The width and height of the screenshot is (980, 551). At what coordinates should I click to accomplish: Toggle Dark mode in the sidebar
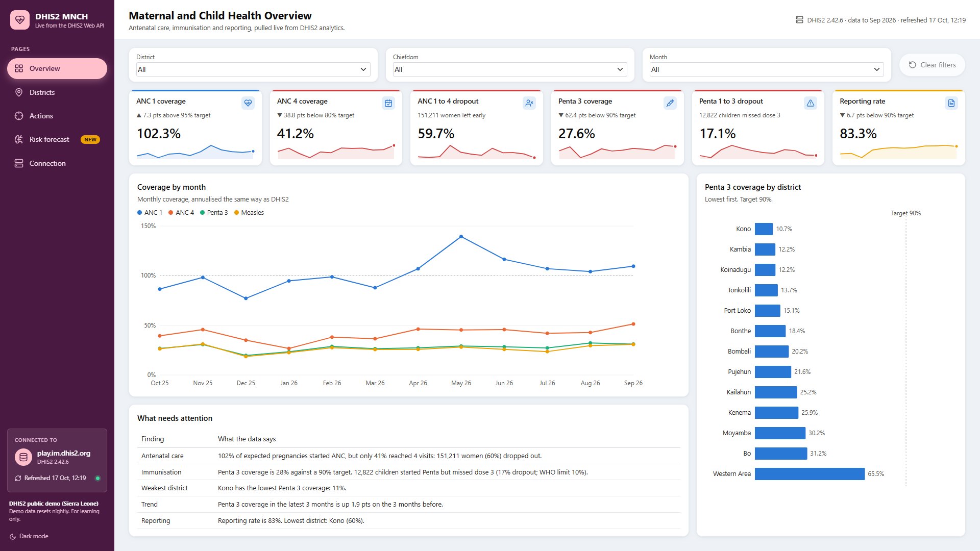point(29,536)
